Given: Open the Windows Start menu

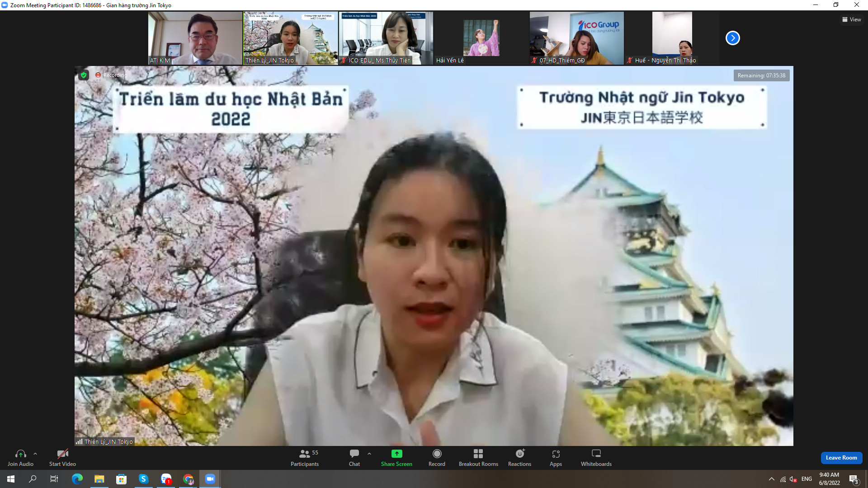Looking at the screenshot, I should click(x=11, y=479).
